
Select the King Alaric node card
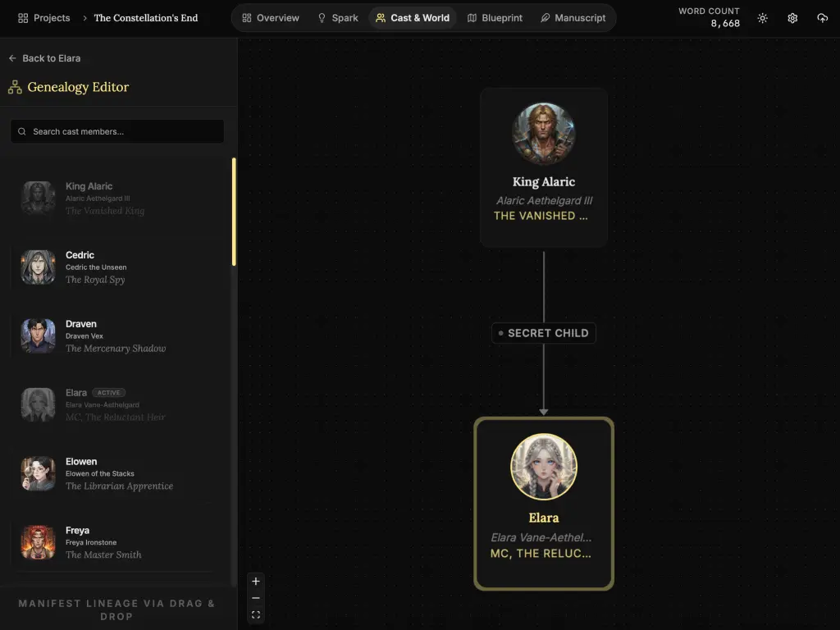[543, 168]
